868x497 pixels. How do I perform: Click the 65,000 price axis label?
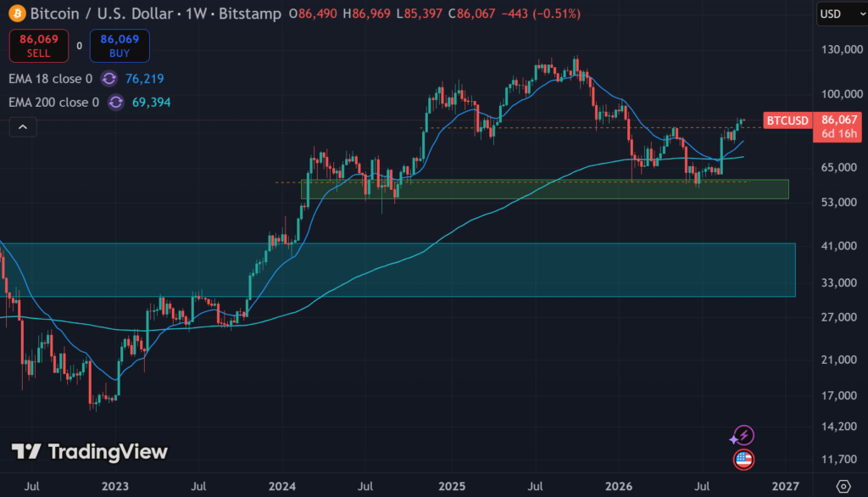point(839,167)
